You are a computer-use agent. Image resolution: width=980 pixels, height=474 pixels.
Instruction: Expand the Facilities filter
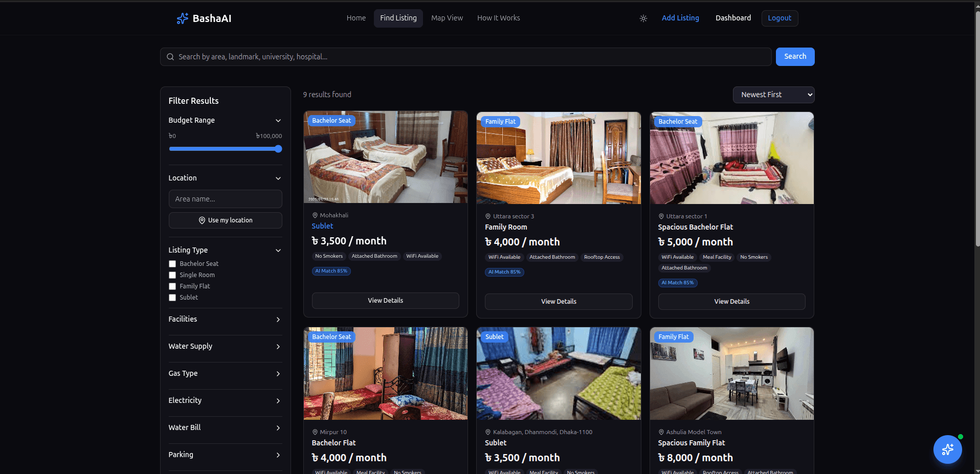(x=225, y=319)
